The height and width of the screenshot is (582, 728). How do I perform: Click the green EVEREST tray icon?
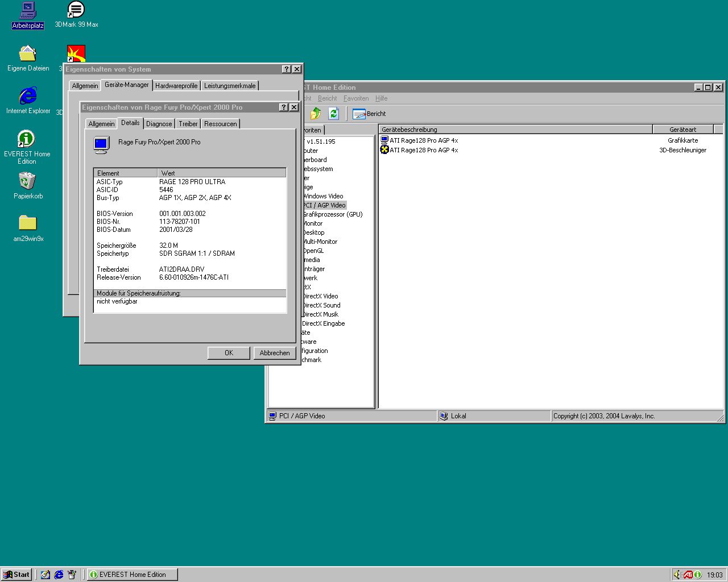[x=698, y=575]
